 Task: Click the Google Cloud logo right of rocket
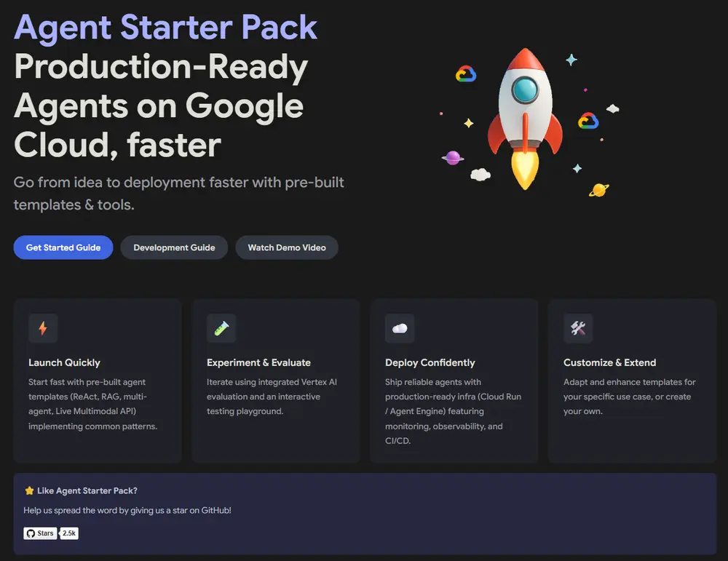pos(588,121)
